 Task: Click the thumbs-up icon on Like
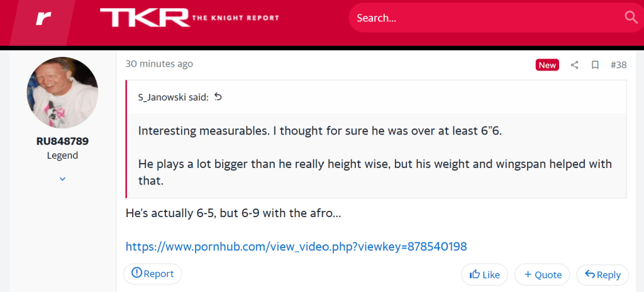coord(475,274)
